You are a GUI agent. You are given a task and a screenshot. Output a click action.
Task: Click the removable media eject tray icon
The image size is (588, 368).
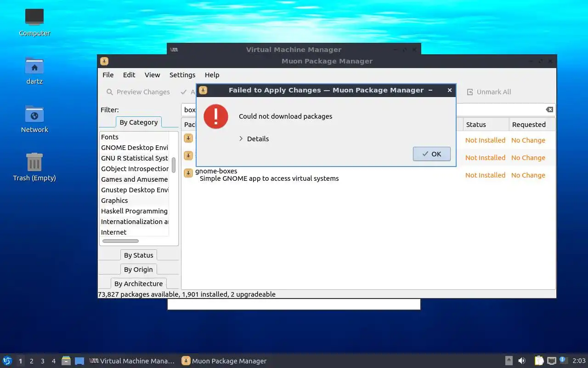(x=509, y=361)
